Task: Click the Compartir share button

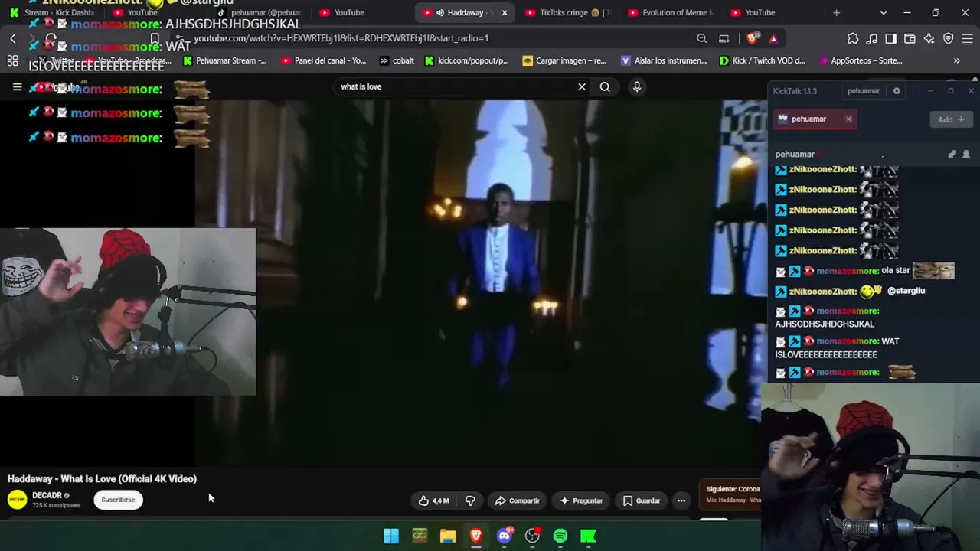Action: click(517, 500)
